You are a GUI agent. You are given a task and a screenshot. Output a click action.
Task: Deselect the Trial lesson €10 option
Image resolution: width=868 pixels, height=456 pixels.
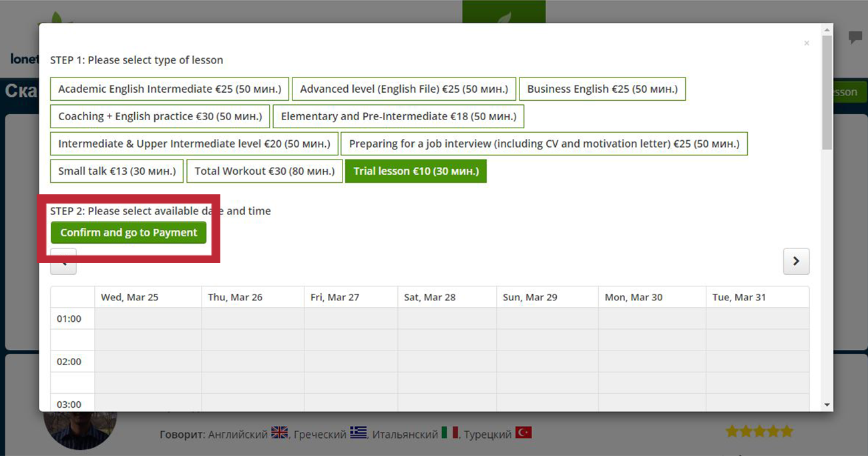(x=416, y=171)
